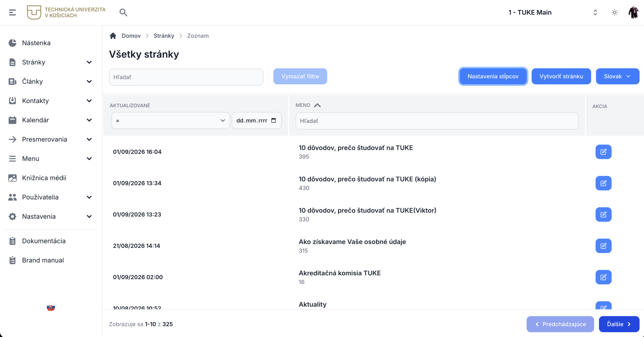Open Brand manual in the sidebar
This screenshot has height=337, width=644.
[x=51, y=260]
